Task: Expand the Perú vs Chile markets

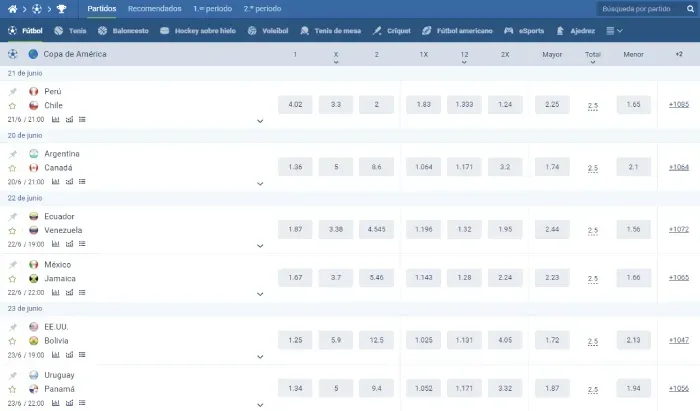Action: coord(260,121)
